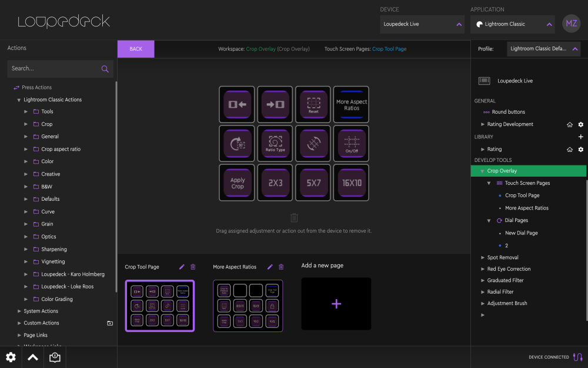Collapse the Dial Pages node
588x368 pixels.
click(x=489, y=220)
